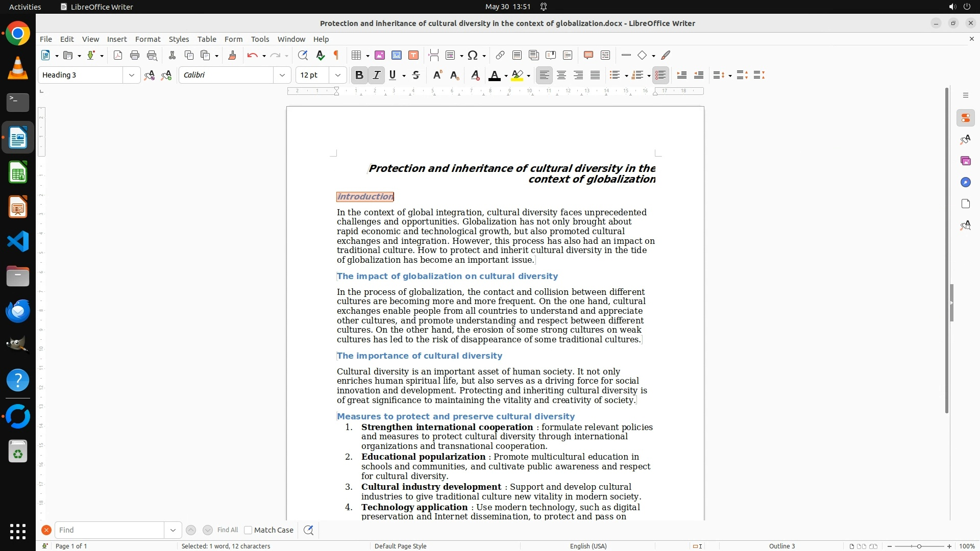This screenshot has height=551, width=980.
Task: Expand the paragraph style Heading 3 dropdown
Action: (x=131, y=75)
